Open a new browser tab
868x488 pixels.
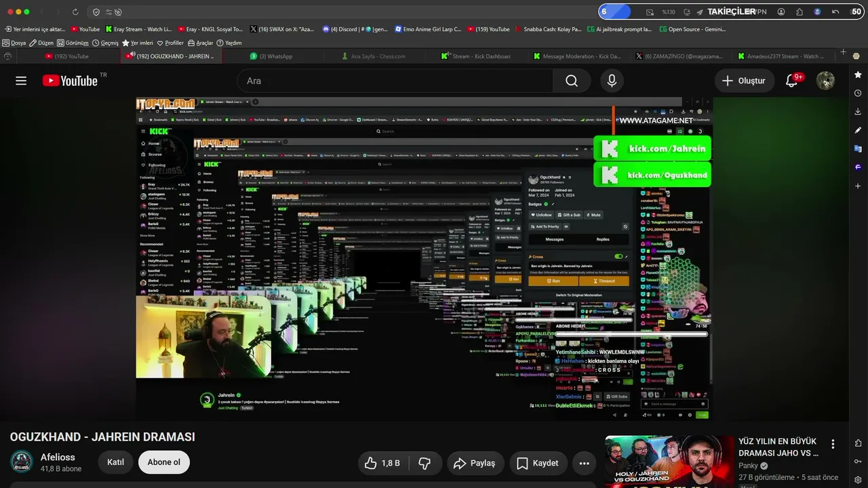tap(843, 52)
